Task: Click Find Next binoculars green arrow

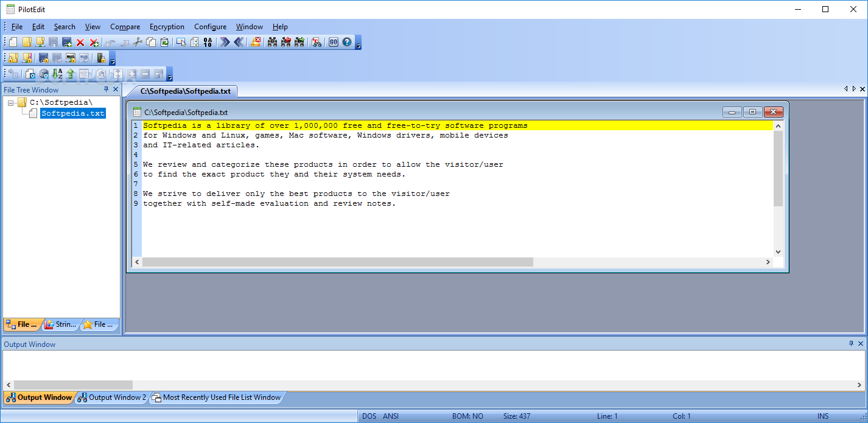Action: point(299,42)
